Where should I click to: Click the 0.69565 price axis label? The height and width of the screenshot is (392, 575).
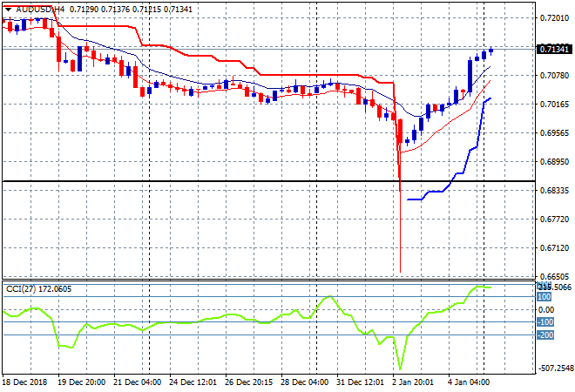tap(554, 132)
